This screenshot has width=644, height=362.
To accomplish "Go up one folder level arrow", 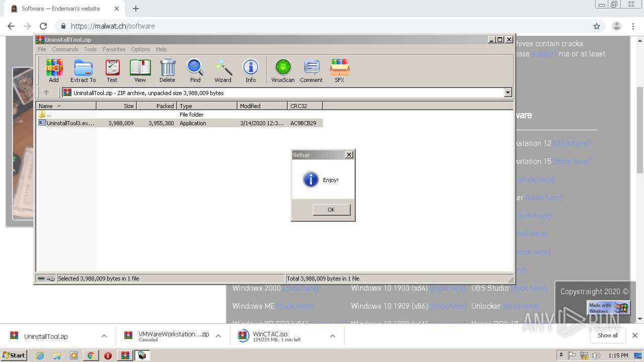I will pos(46,93).
